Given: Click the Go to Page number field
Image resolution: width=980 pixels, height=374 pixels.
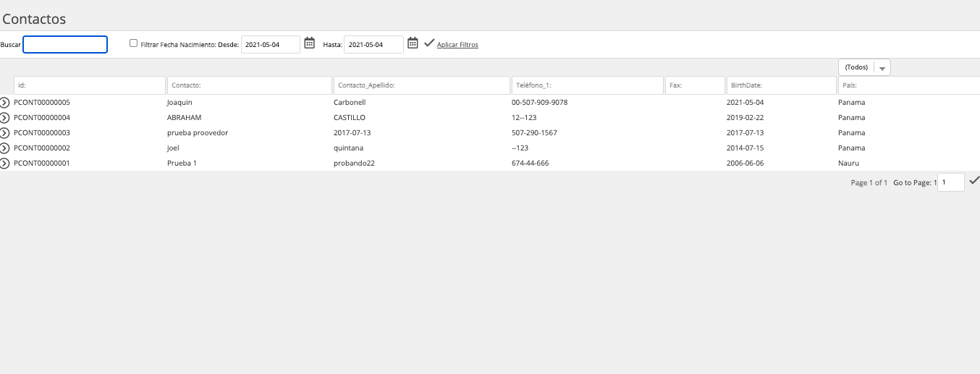Looking at the screenshot, I should tap(951, 182).
